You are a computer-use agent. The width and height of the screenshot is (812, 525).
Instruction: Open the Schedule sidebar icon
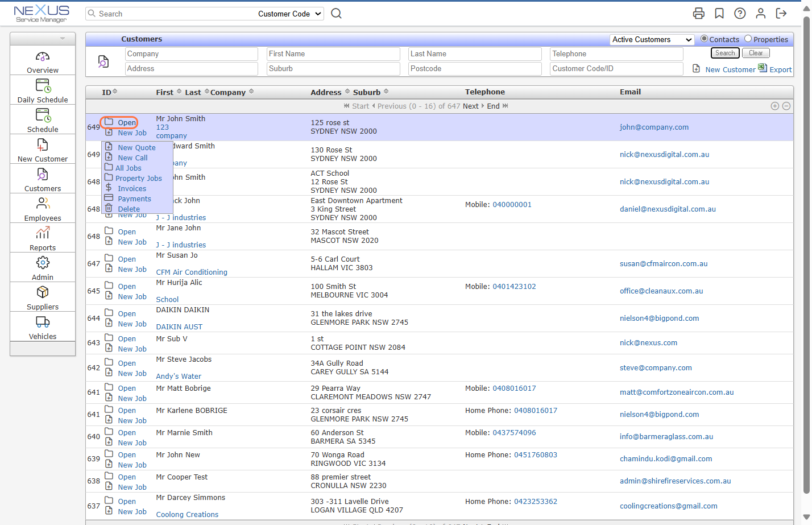click(x=43, y=115)
